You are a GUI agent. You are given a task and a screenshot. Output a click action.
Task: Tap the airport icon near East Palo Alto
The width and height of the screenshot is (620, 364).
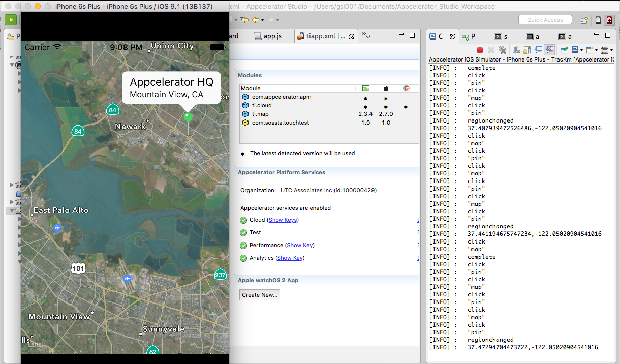coord(58,228)
